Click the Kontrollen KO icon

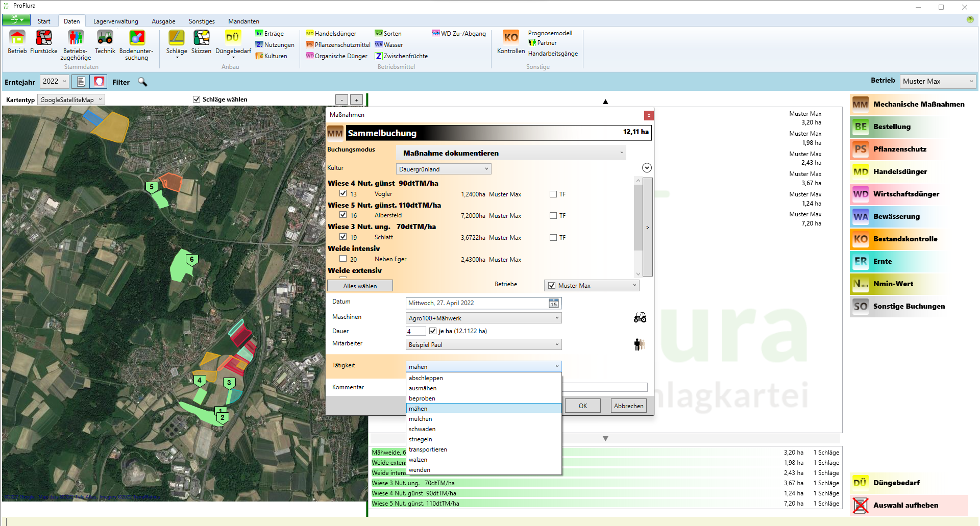[x=510, y=38]
